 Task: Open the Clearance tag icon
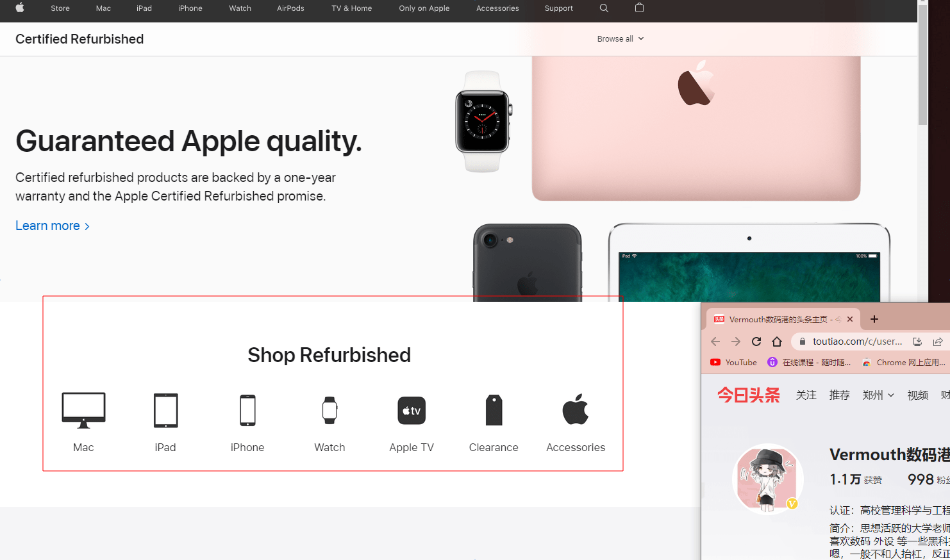click(x=494, y=410)
